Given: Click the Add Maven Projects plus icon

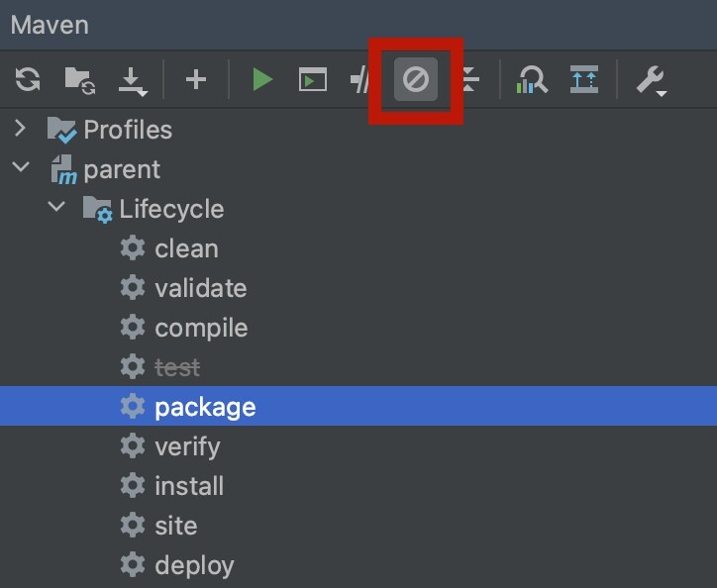Looking at the screenshot, I should tap(196, 79).
